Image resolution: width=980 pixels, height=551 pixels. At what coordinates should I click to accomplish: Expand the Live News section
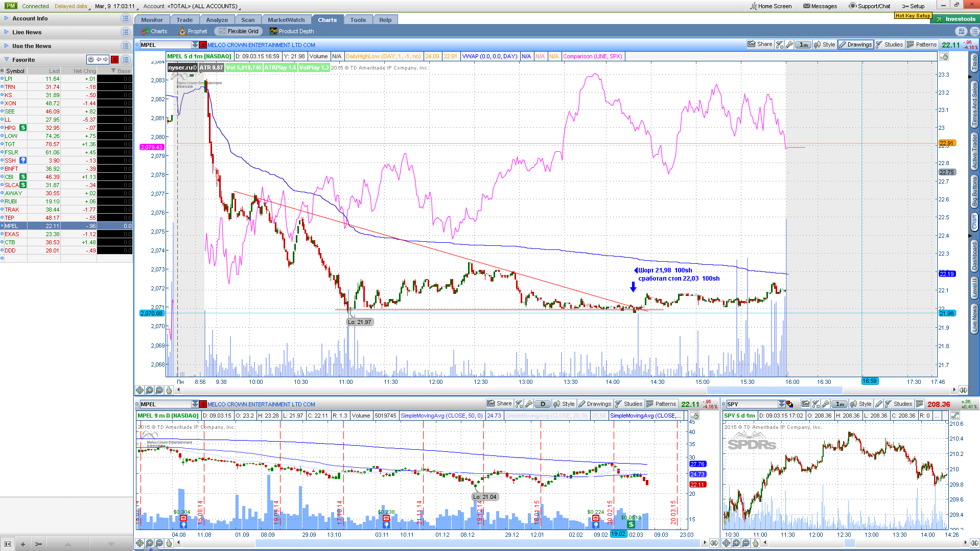pos(7,32)
